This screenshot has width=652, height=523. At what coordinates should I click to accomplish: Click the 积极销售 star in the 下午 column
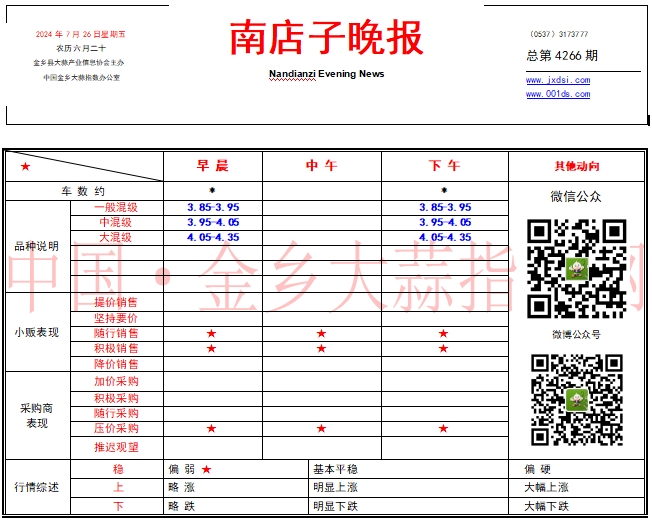(443, 348)
